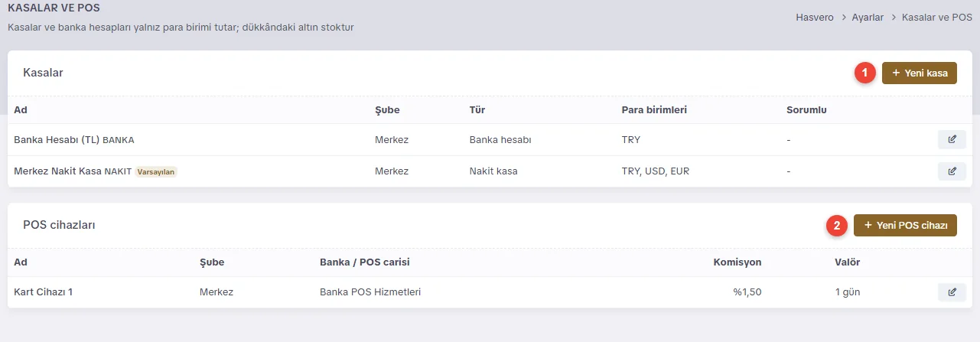The image size is (980, 342).
Task: Select the Merkez Nakit Kasa name
Action: click(x=57, y=171)
